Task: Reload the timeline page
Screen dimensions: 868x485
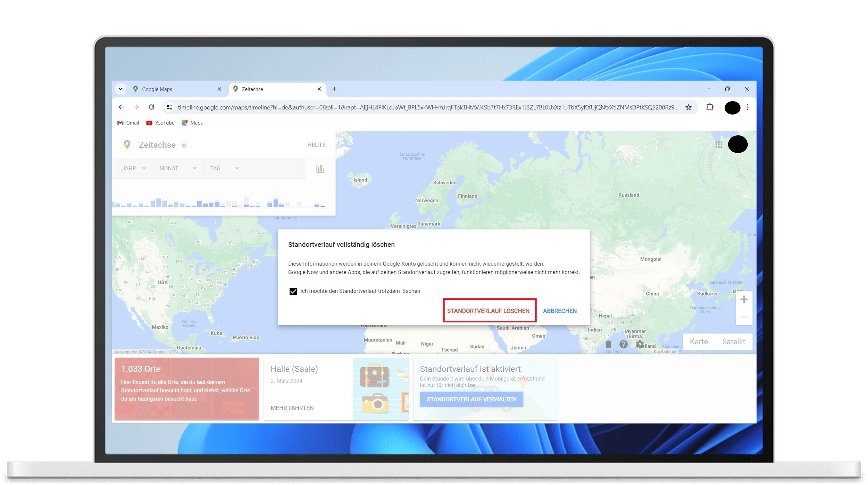Action: click(x=151, y=107)
